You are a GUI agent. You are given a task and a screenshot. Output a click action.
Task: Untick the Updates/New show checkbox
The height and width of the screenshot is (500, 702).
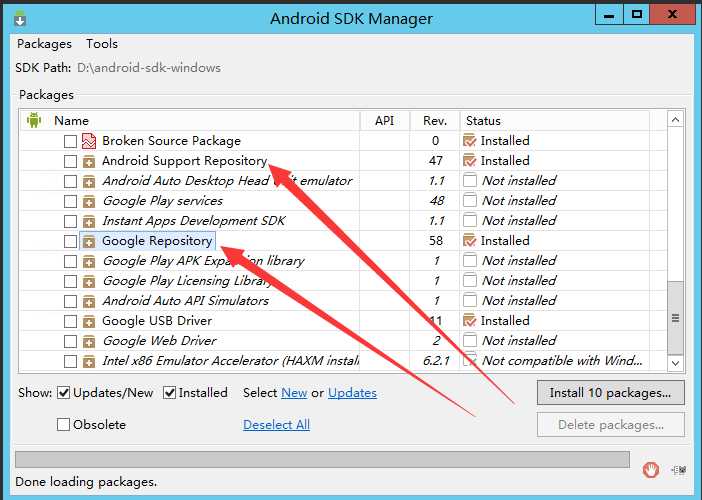click(64, 393)
